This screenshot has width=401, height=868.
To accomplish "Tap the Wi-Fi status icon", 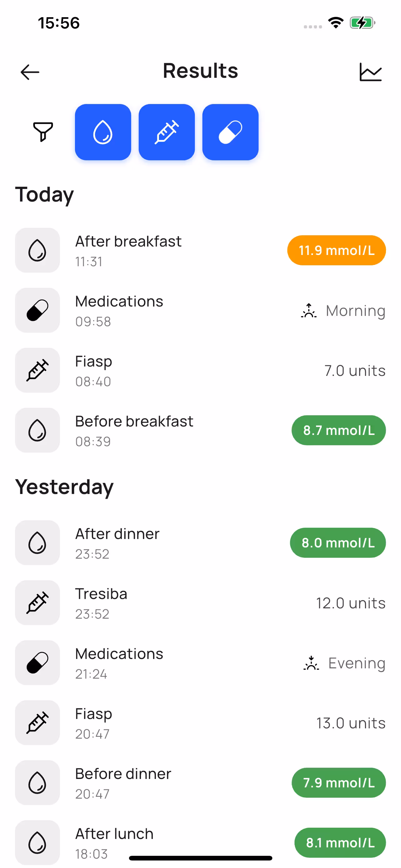I will coord(336,23).
